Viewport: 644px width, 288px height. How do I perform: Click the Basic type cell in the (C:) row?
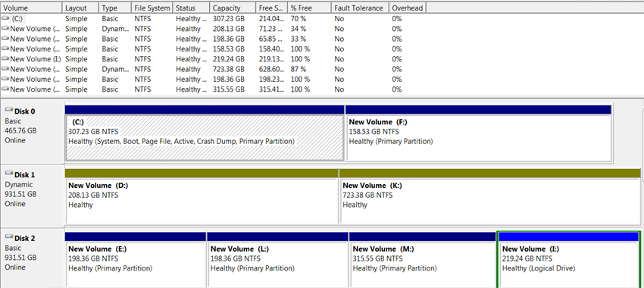tap(110, 18)
